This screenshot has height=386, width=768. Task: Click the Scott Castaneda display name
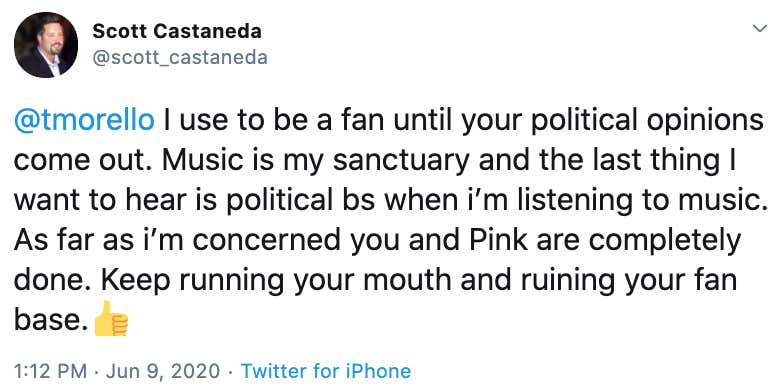pos(177,32)
